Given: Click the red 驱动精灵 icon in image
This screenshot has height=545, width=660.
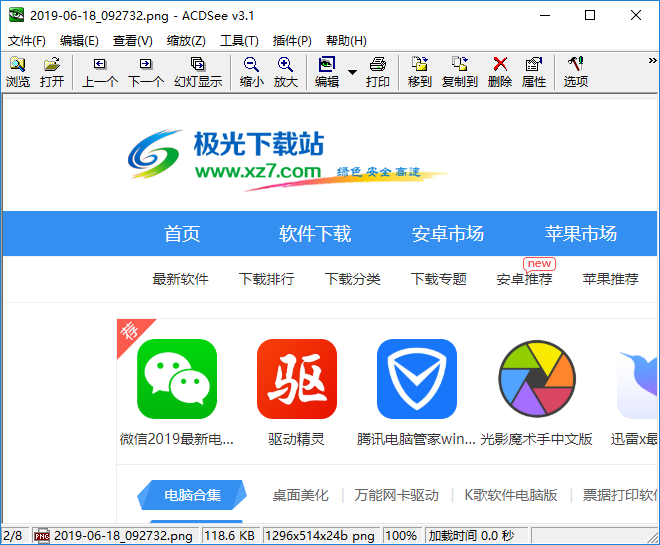Looking at the screenshot, I should [297, 379].
